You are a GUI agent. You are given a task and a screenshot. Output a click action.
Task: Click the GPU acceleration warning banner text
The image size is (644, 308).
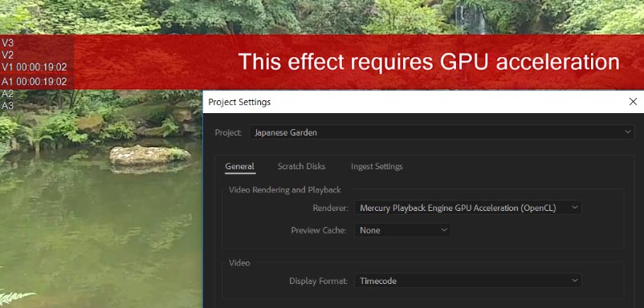[x=429, y=62]
